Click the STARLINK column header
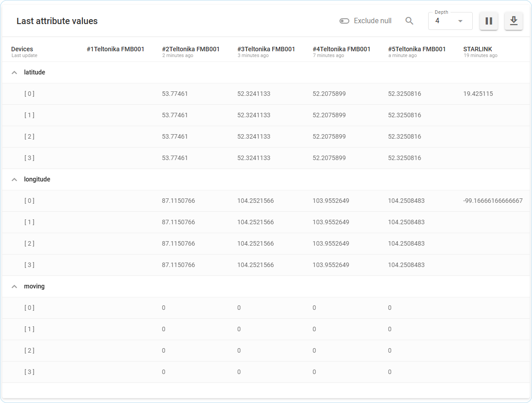This screenshot has height=403, width=532. [478, 49]
